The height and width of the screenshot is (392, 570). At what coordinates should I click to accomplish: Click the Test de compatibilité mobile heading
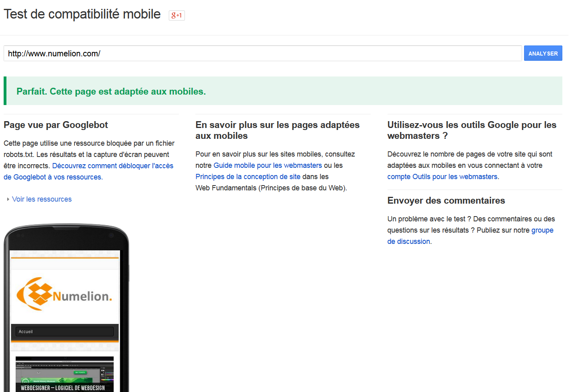[x=82, y=14]
